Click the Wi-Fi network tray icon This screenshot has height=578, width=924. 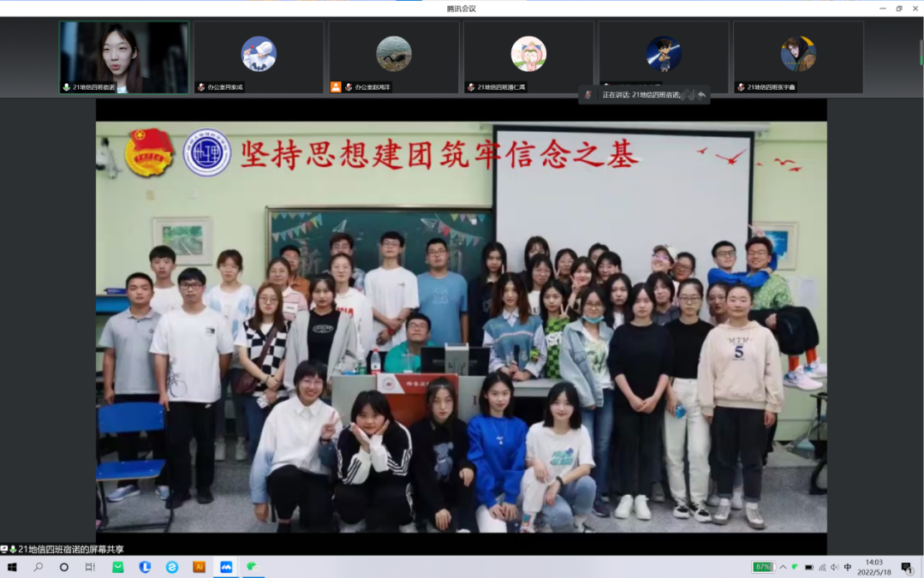pos(822,567)
